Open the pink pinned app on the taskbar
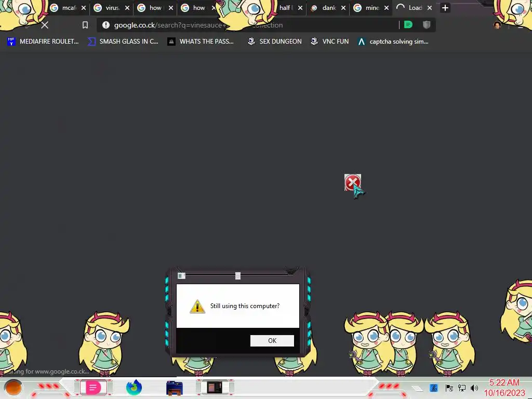This screenshot has height=399, width=532. point(94,388)
